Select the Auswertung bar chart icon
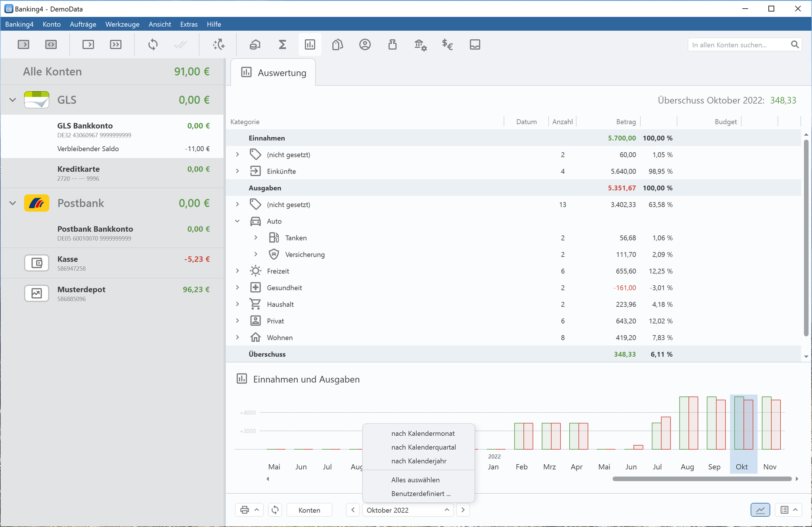This screenshot has width=812, height=527. click(310, 44)
